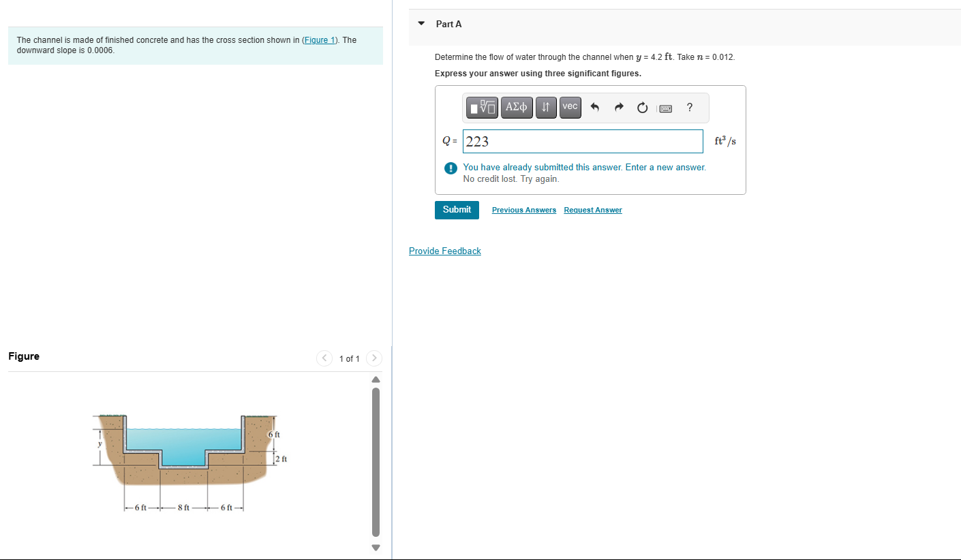Click 'You have already submitted this answer' message

click(x=585, y=167)
